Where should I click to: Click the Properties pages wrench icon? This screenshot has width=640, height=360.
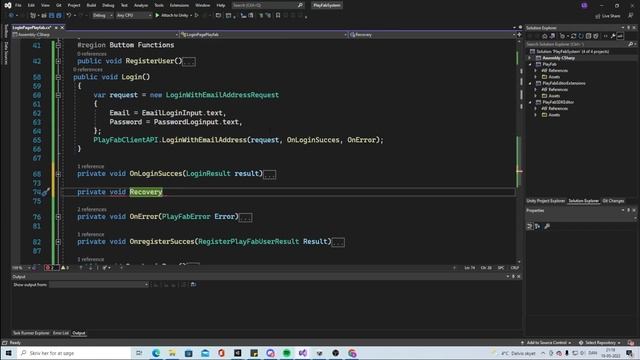[x=547, y=226]
